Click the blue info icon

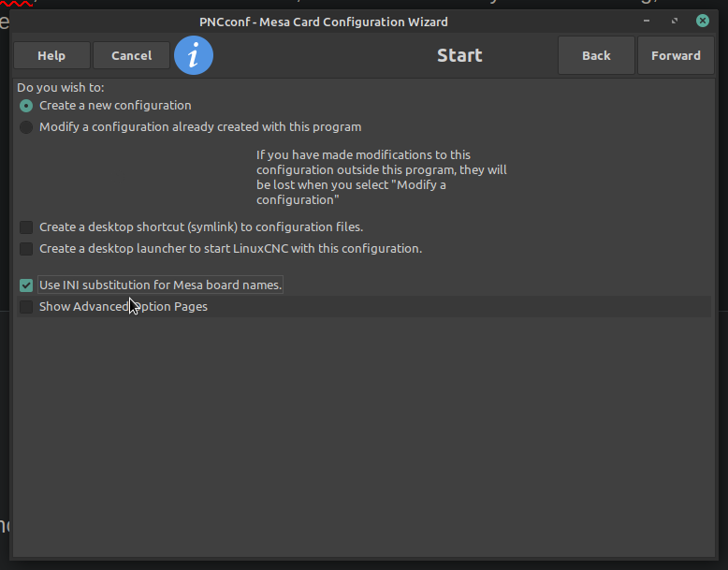pos(194,55)
